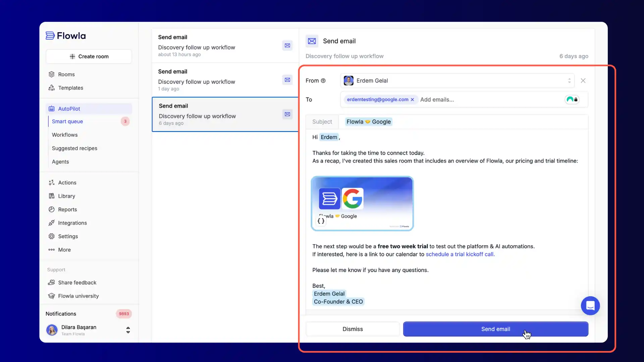The width and height of the screenshot is (644, 362).
Task: Open the chat support bubble
Action: click(x=590, y=306)
